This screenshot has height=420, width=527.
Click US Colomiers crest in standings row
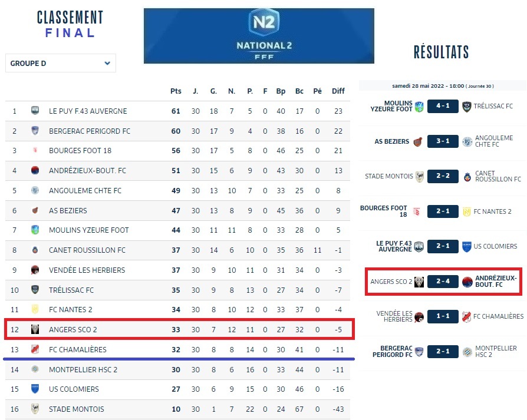click(35, 389)
